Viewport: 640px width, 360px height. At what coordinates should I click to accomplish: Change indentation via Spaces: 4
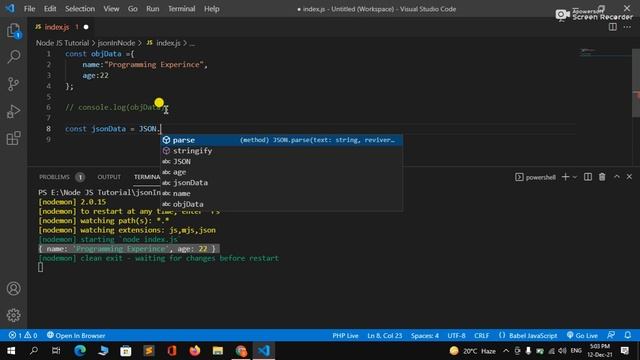[424, 336]
